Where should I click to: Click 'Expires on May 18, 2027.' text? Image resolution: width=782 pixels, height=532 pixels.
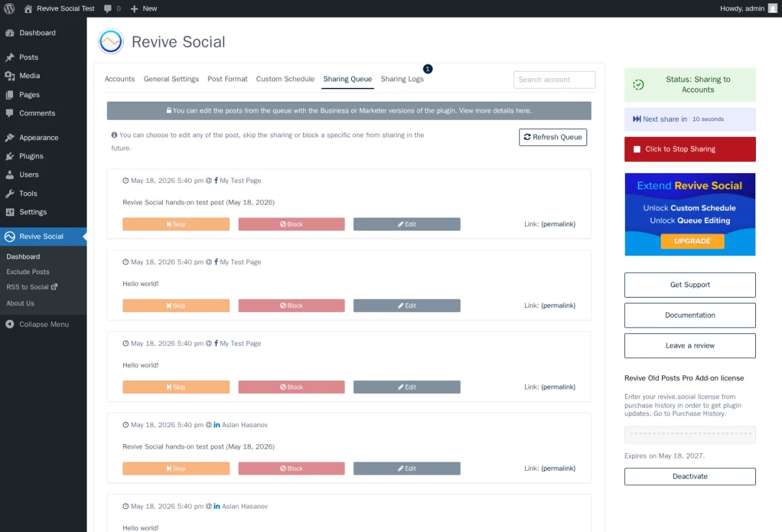point(665,456)
